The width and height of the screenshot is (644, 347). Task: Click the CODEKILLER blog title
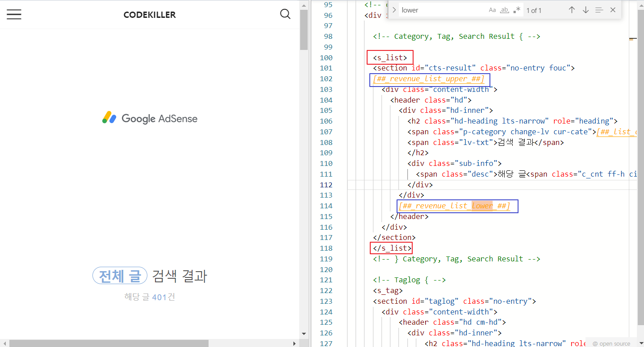coord(150,15)
